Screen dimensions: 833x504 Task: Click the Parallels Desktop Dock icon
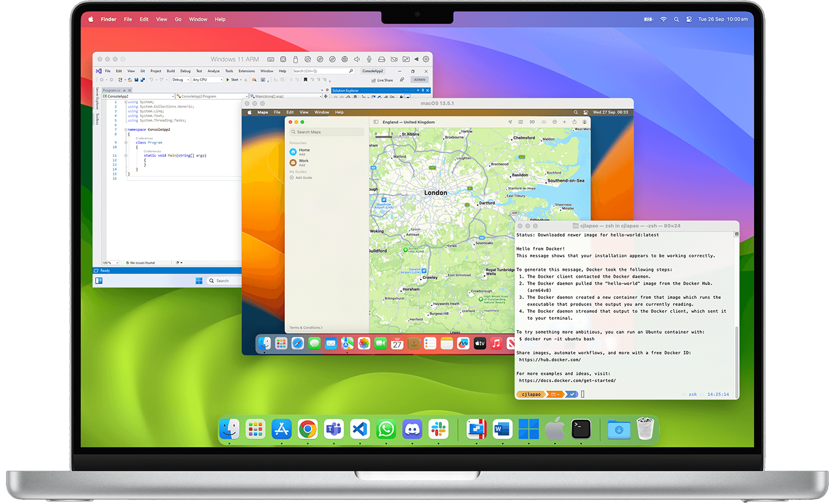pyautogui.click(x=476, y=429)
